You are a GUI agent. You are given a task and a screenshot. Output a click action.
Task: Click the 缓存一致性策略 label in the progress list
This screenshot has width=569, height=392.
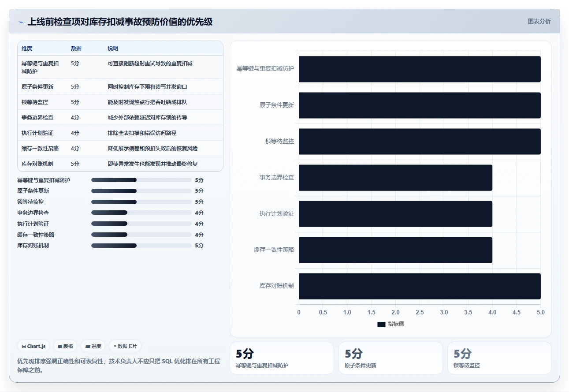click(x=36, y=235)
